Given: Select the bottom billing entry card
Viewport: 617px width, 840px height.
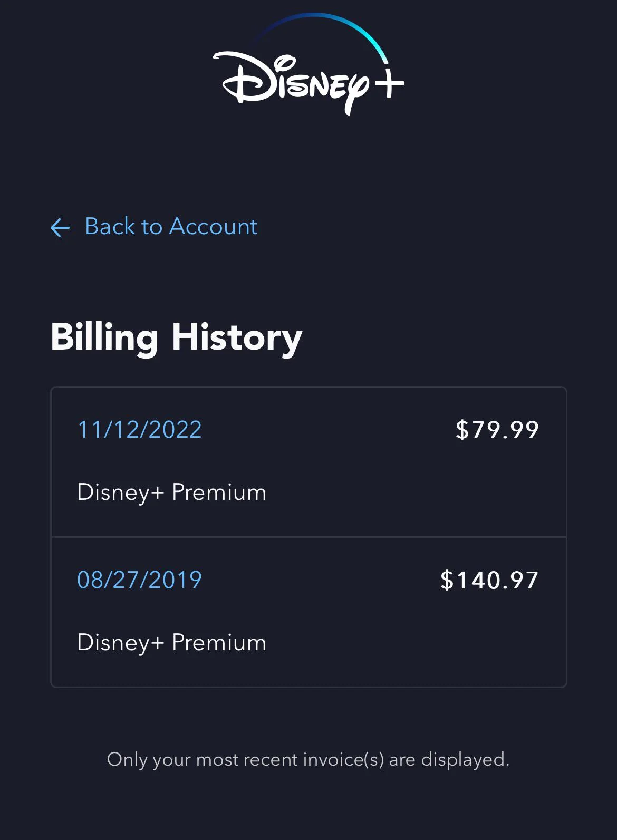Looking at the screenshot, I should 308,611.
